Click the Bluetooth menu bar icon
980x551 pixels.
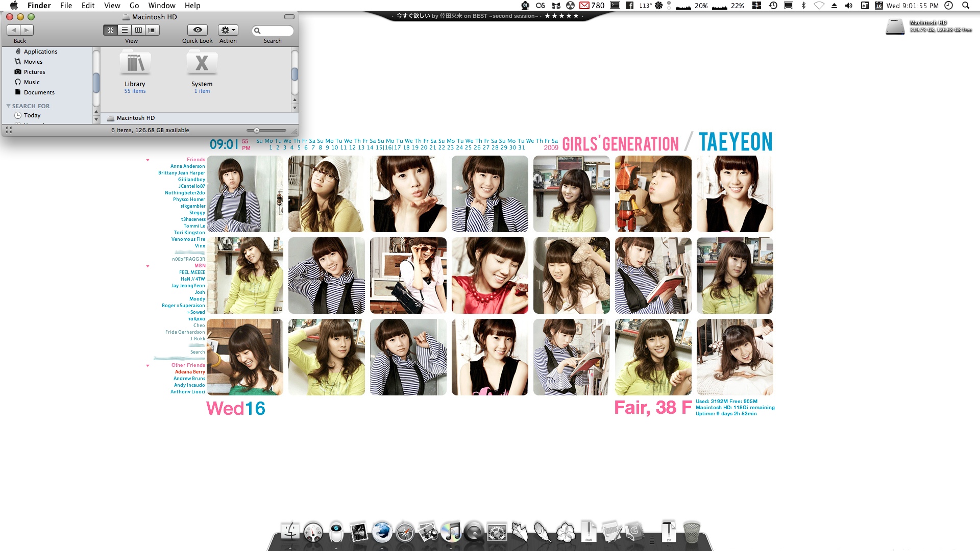[803, 6]
